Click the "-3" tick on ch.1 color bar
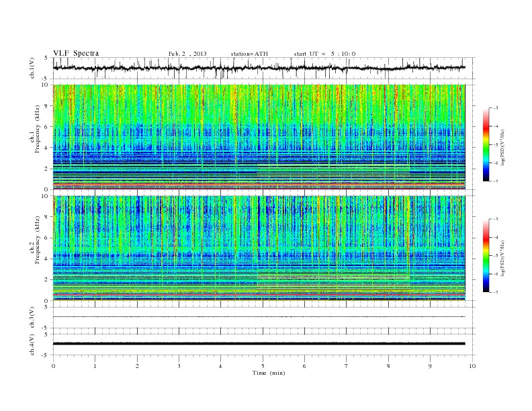The height and width of the screenshot is (411, 532). click(495, 108)
